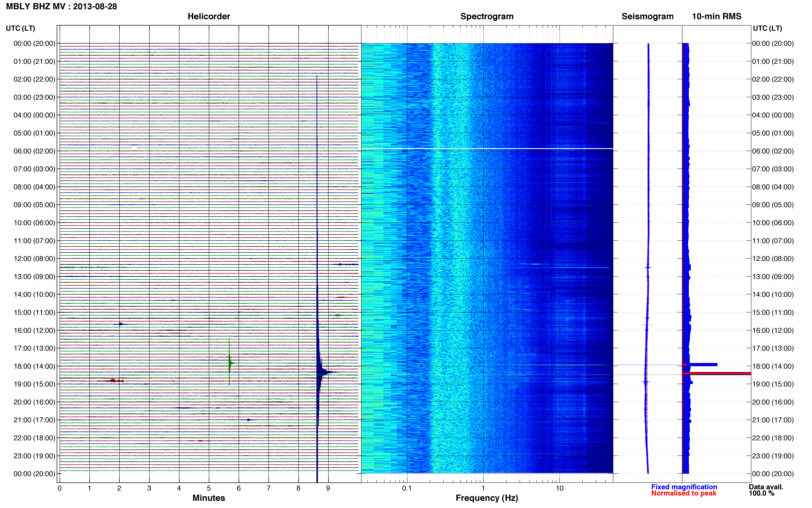The width and height of the screenshot is (812, 508).
Task: Click left time label '15:00 (11:00)'
Action: click(34, 312)
